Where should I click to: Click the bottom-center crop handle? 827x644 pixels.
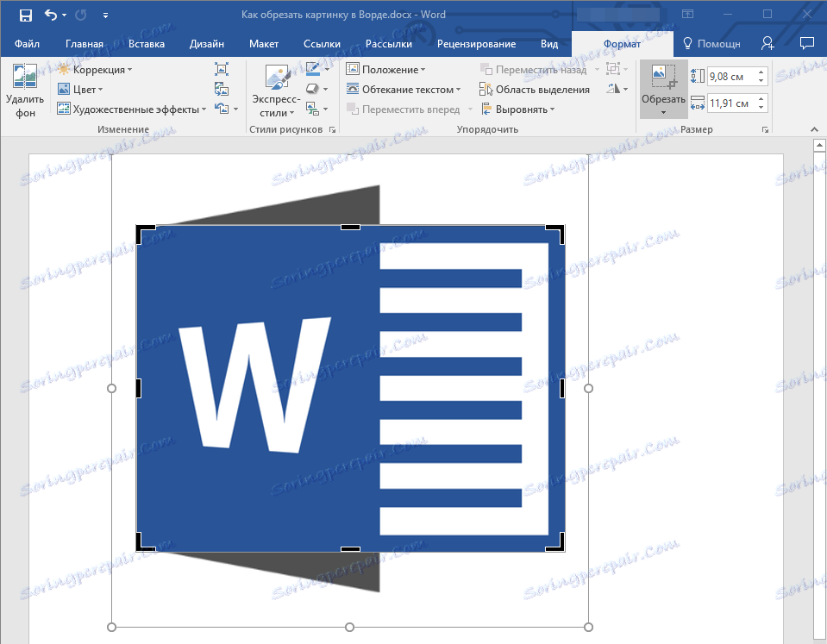pos(350,549)
